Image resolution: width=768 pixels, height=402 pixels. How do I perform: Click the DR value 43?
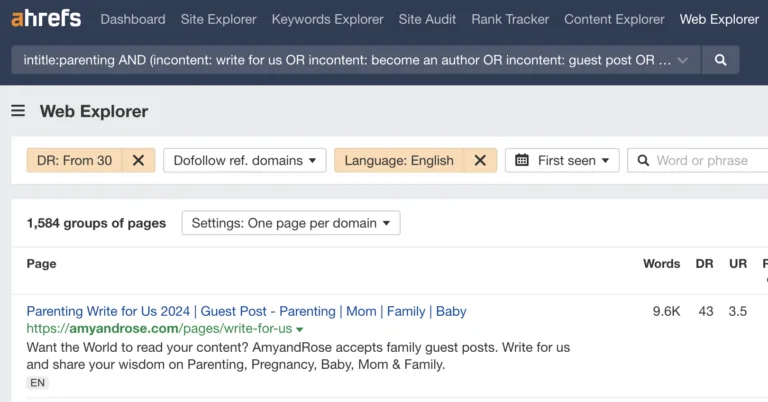(706, 311)
